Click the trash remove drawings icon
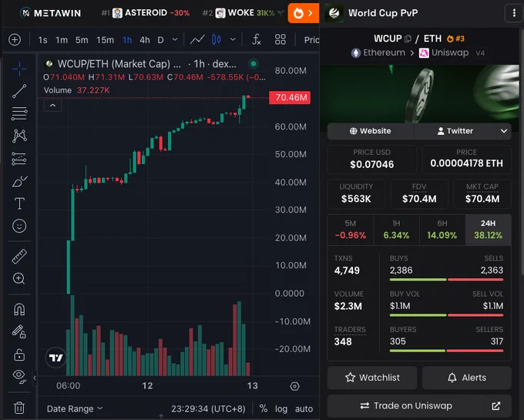Viewport: 524px width, 420px height. tap(19, 408)
